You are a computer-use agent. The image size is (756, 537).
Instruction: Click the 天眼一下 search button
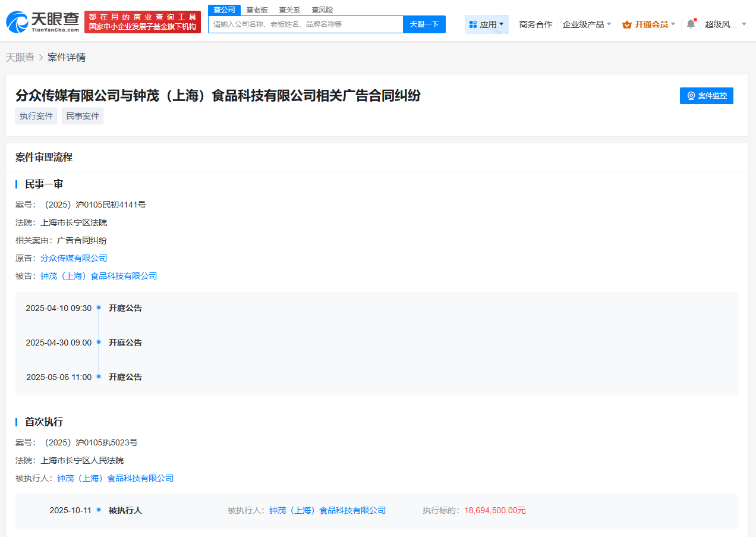(424, 24)
